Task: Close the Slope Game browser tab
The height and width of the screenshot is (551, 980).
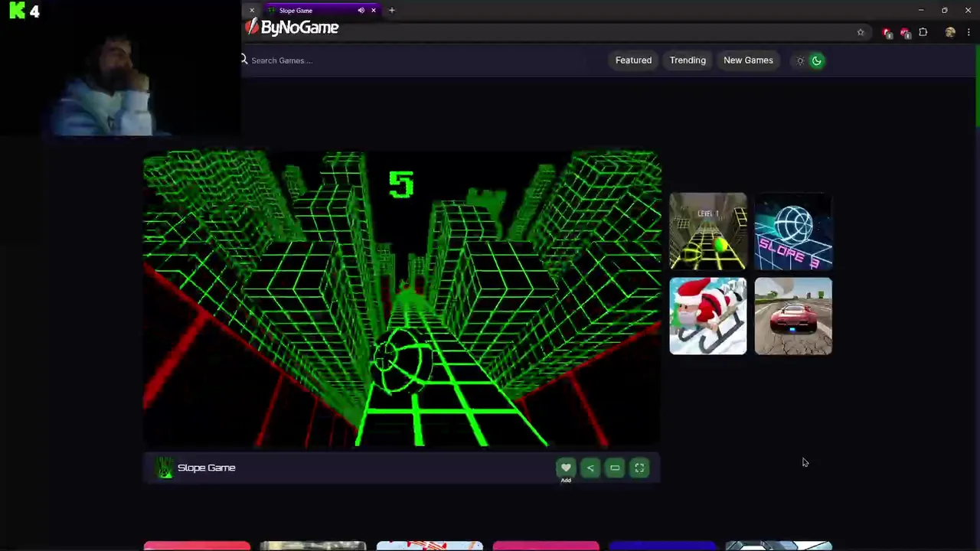Action: coord(374,10)
